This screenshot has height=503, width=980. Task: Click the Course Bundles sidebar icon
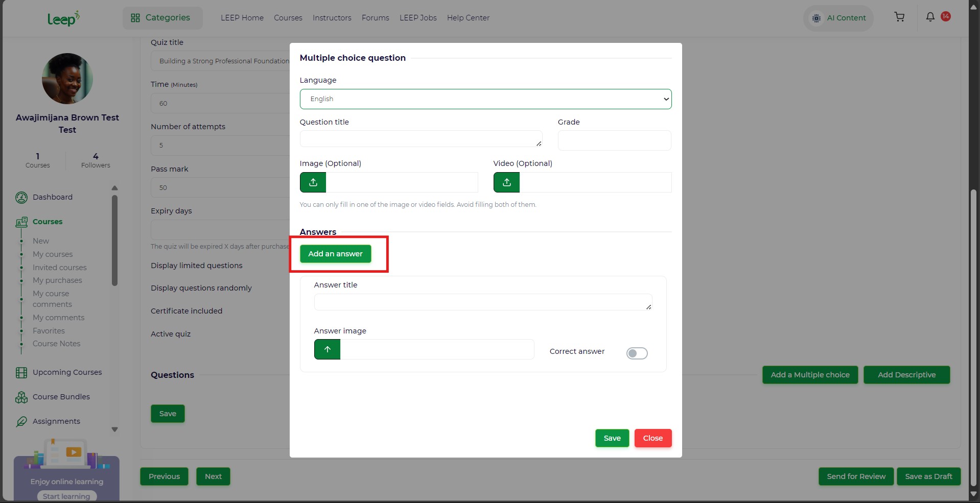21,397
